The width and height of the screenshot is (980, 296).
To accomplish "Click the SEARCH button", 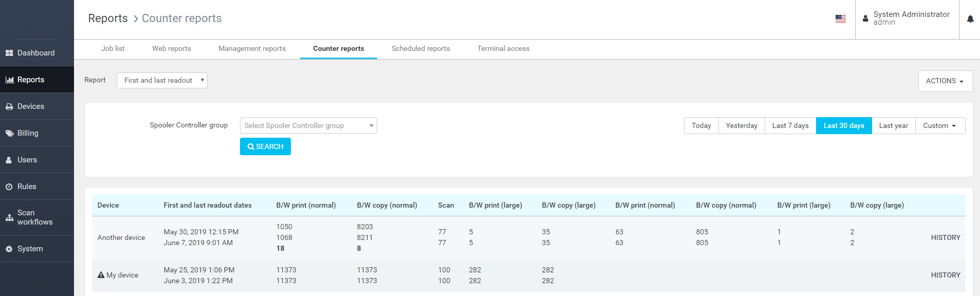I will pyautogui.click(x=265, y=146).
